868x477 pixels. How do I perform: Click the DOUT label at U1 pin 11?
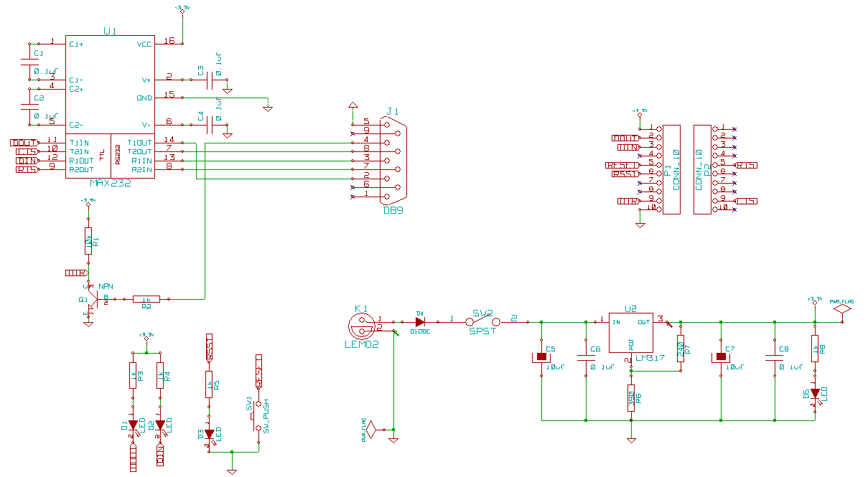[x=24, y=143]
